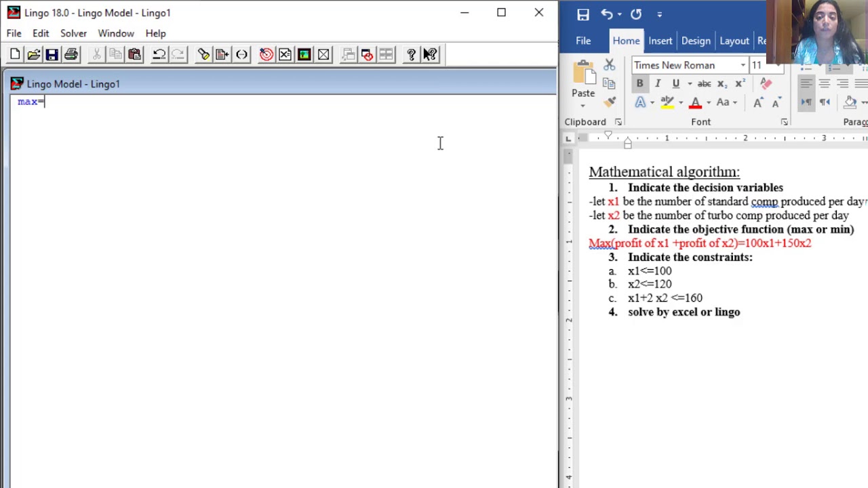
Task: Expand Clipboard pane launcher
Action: (618, 122)
